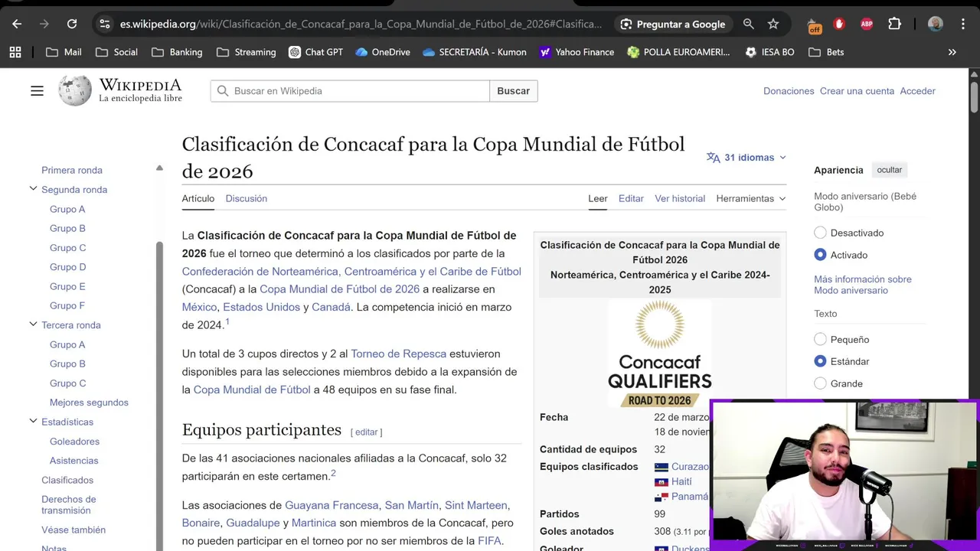This screenshot has width=980, height=551.
Task: Click the Buscar en Wikipedia search field
Action: click(350, 91)
